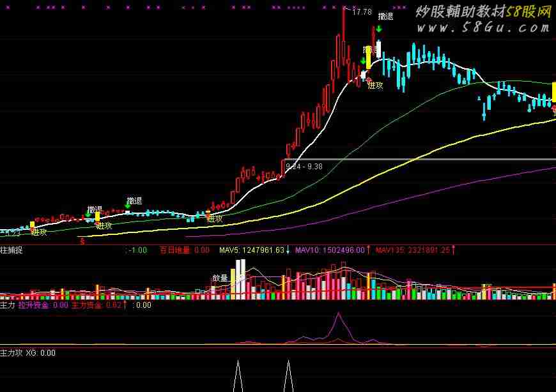Click the 0.00 value after 拉升资金
Screen dimensions: 556x392
pyautogui.click(x=60, y=305)
